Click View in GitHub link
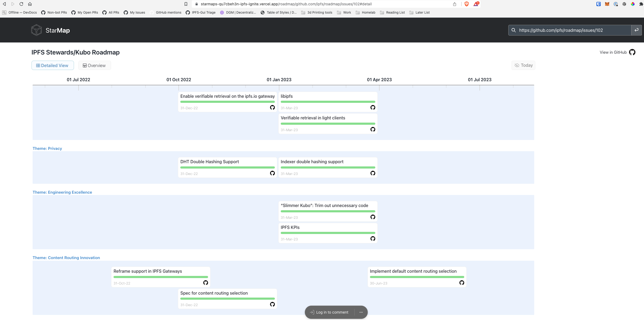Screen dimensions: 644x320 pos(613,52)
